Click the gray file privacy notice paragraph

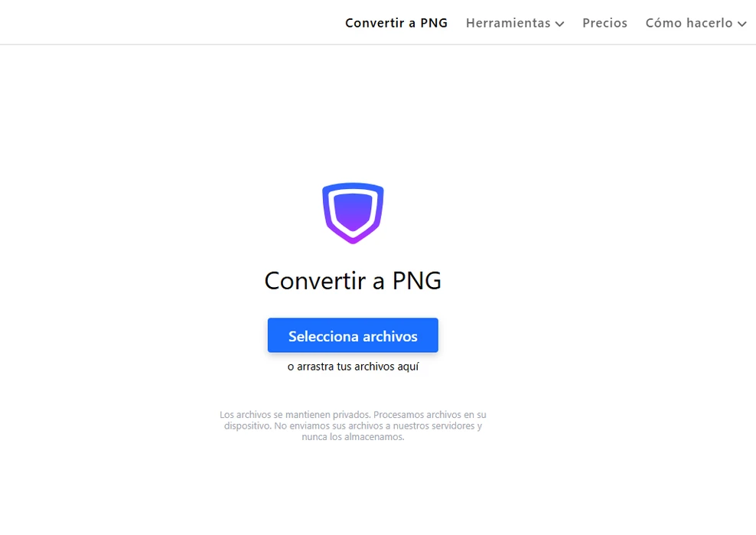[x=353, y=426]
